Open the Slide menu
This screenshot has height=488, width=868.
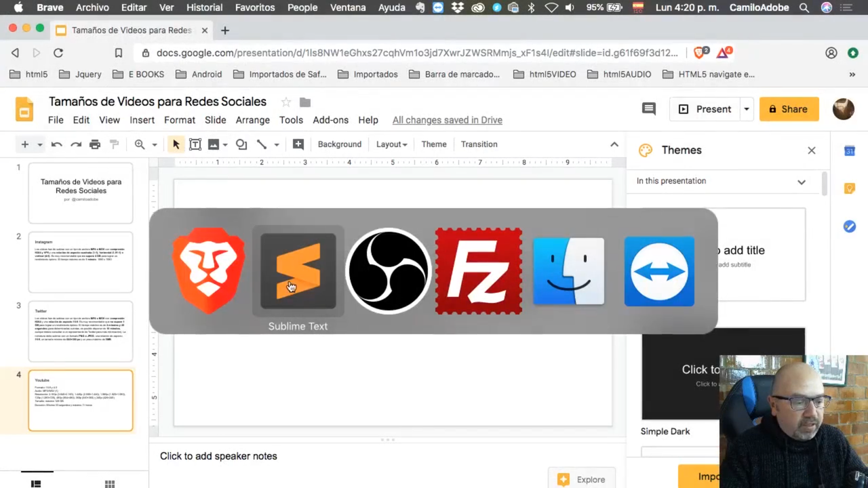click(x=216, y=120)
